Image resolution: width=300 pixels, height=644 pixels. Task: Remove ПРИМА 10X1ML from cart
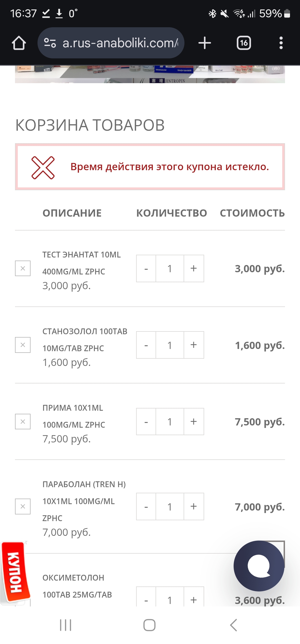pos(23,422)
